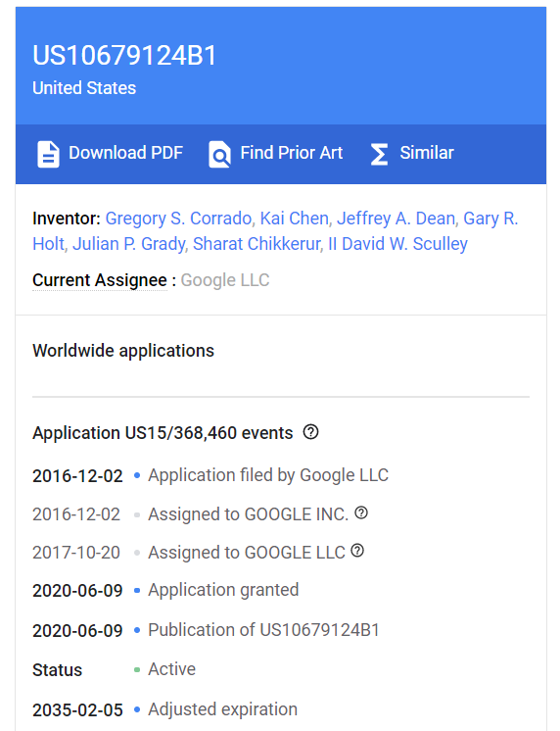This screenshot has height=731, width=560.
Task: Click United States country label
Action: tap(84, 88)
